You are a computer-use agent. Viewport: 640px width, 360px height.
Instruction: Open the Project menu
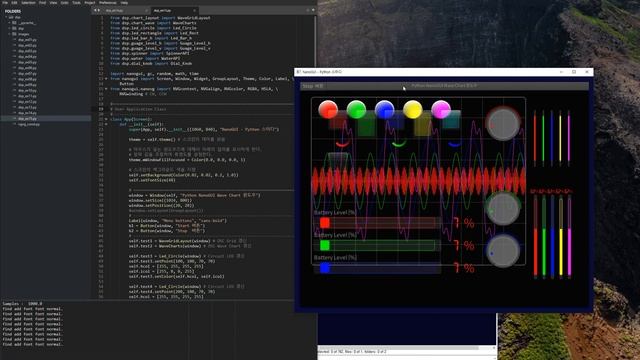(x=90, y=2)
